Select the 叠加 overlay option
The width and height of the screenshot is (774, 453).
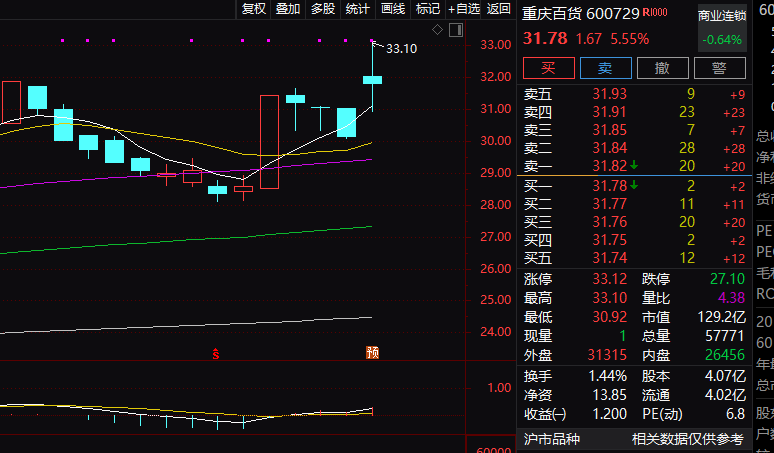[288, 9]
